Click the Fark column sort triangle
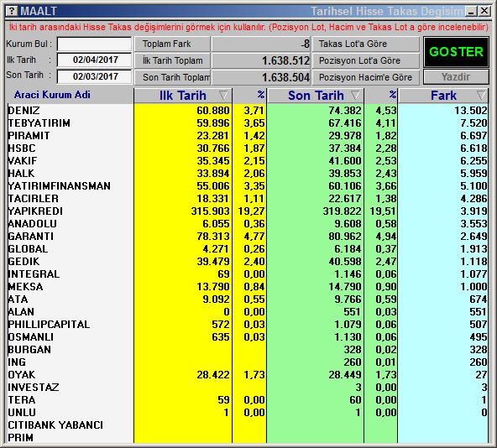This screenshot has width=497, height=448. [x=481, y=95]
